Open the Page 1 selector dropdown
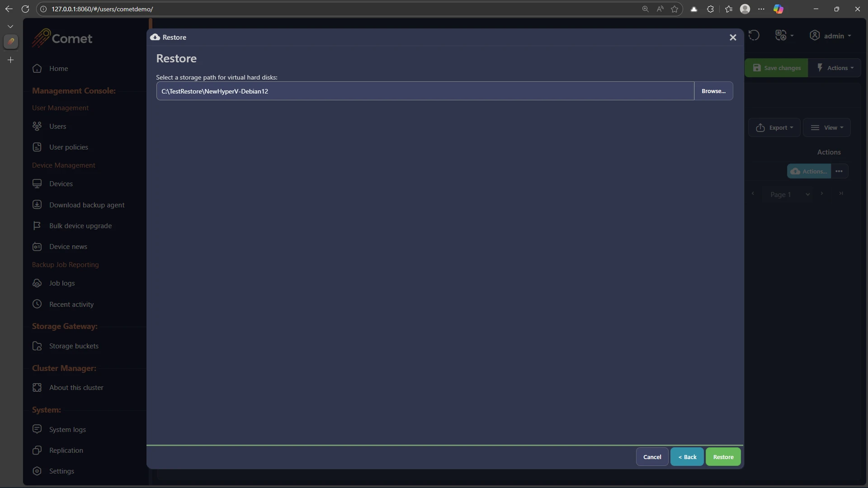 coord(789,194)
